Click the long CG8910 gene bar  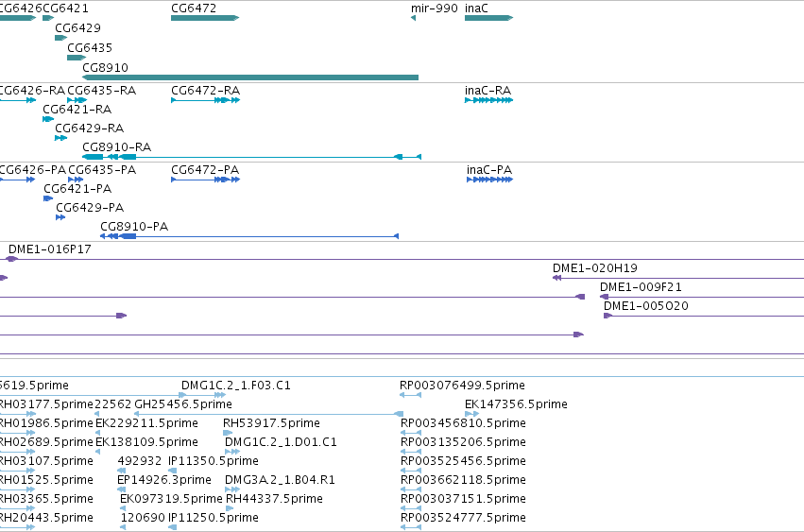pyautogui.click(x=250, y=77)
